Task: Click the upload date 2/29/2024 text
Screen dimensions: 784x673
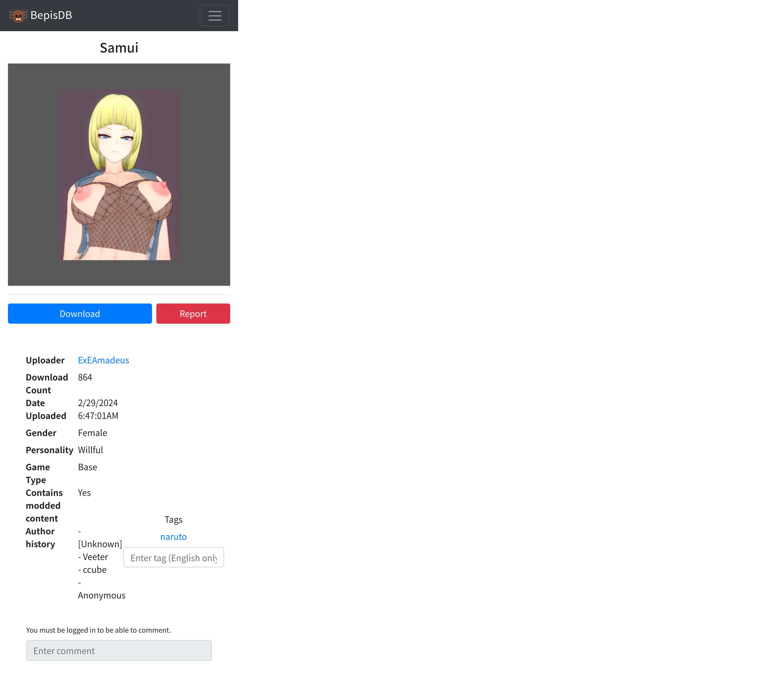Action: [x=98, y=403]
